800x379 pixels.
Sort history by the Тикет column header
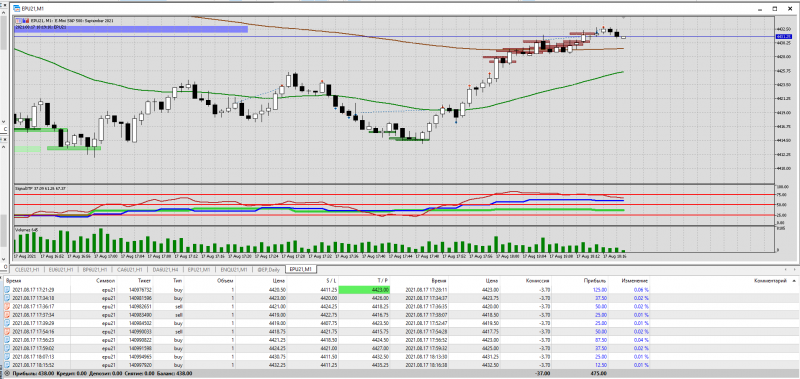point(145,281)
